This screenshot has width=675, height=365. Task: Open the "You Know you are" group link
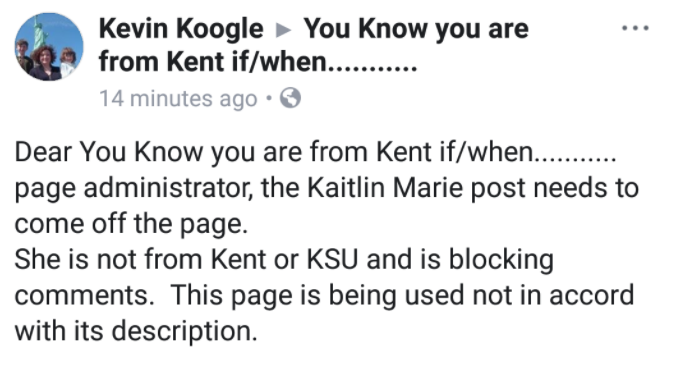416,29
